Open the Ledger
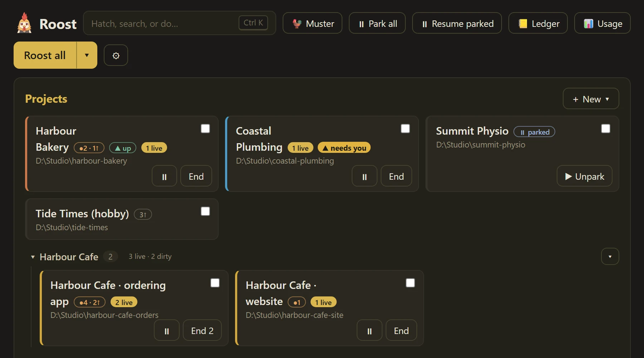Image resolution: width=644 pixels, height=358 pixels. click(538, 23)
